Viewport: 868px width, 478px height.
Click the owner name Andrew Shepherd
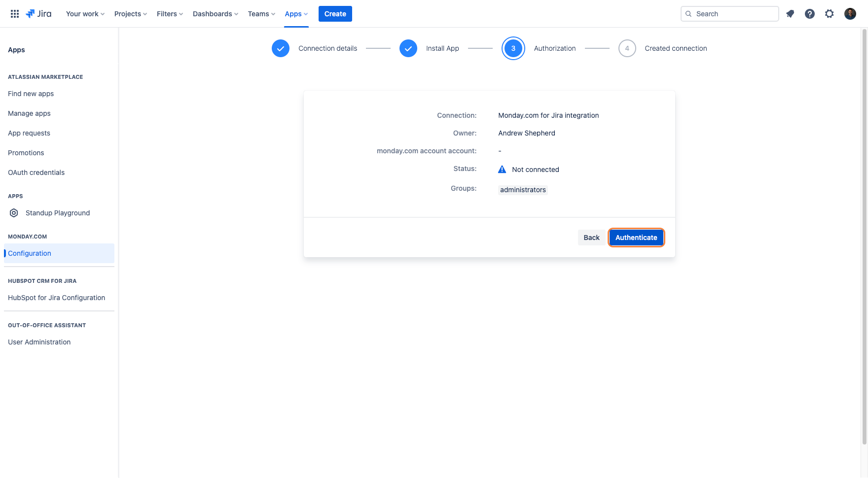click(527, 133)
